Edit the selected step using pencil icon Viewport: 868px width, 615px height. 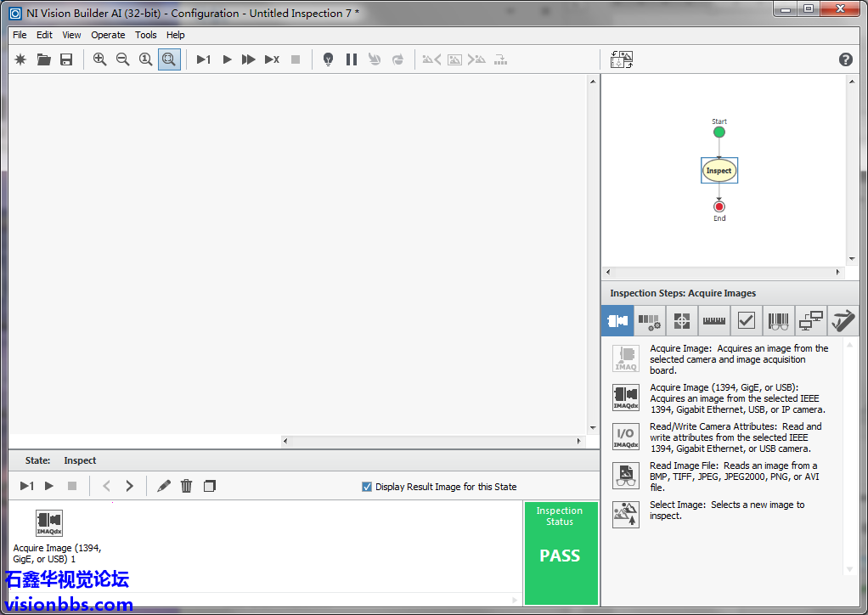pos(164,486)
